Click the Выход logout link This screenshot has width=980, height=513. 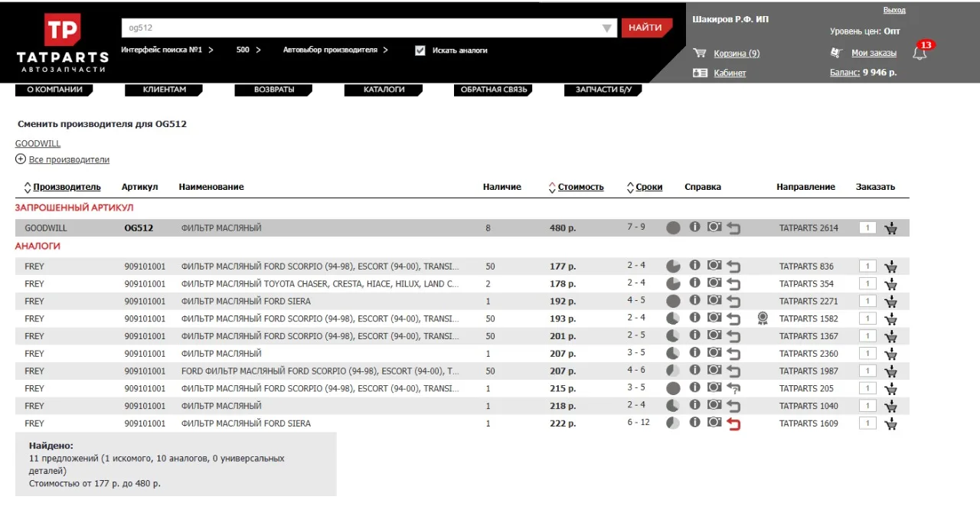coord(894,10)
